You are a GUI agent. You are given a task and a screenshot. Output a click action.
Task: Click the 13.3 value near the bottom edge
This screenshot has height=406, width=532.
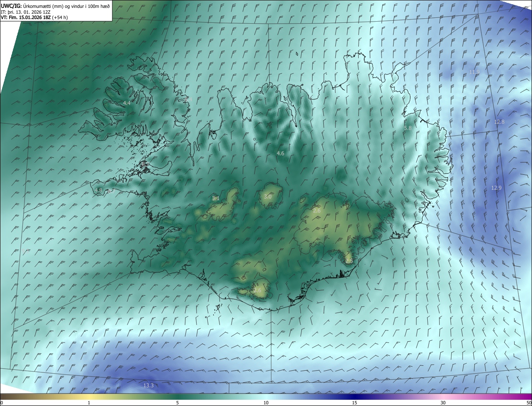[148, 386]
